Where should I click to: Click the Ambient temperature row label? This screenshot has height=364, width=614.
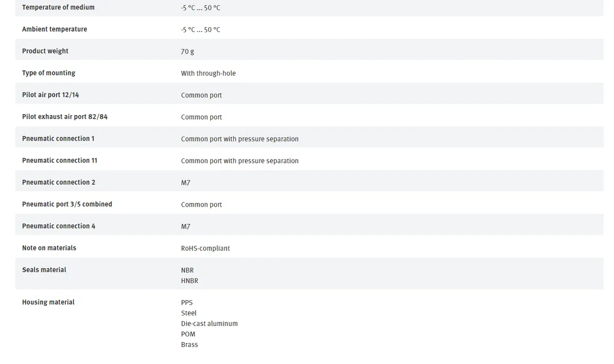(x=54, y=29)
